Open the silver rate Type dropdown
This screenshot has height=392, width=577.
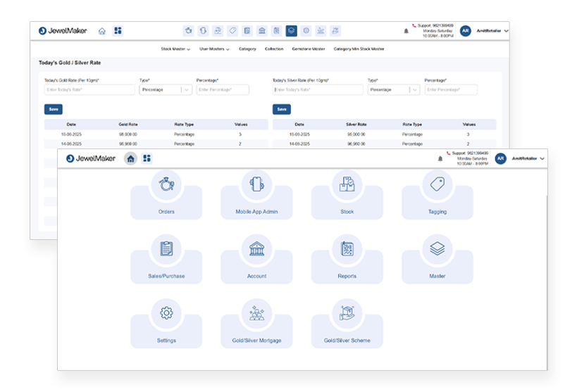pyautogui.click(x=394, y=89)
